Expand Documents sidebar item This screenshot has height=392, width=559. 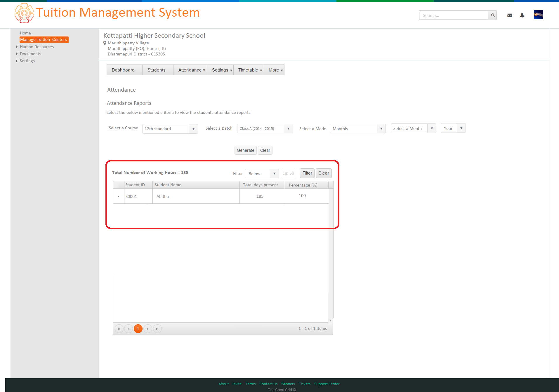click(x=17, y=54)
